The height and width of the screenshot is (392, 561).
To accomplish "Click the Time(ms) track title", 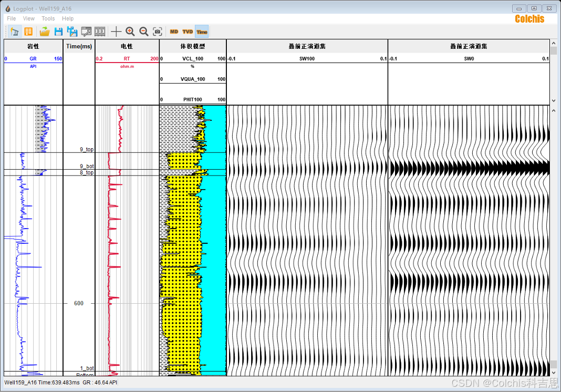I will coord(79,46).
